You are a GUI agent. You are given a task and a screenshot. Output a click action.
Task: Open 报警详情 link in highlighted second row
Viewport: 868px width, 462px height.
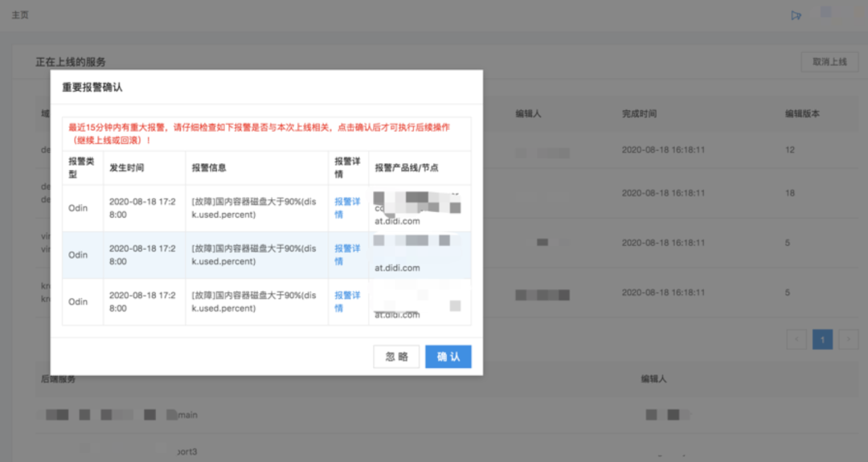[x=347, y=255]
